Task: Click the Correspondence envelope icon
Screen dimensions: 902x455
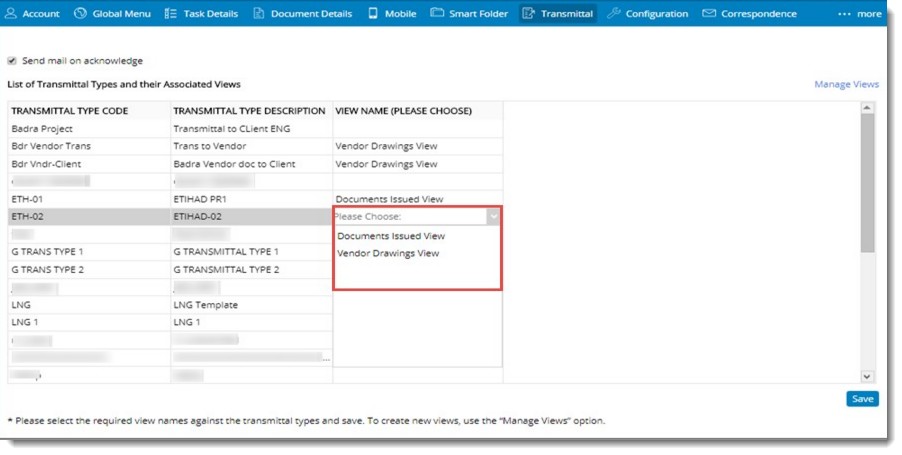Action: point(709,13)
